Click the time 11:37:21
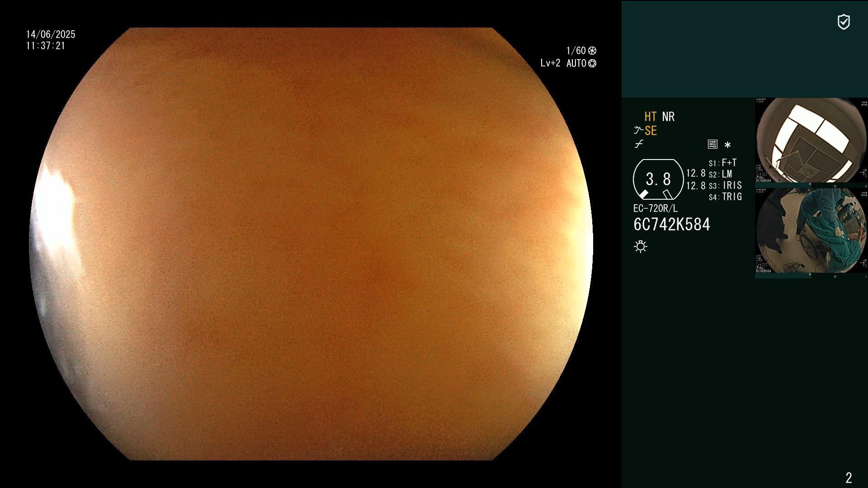868x488 pixels. click(46, 46)
